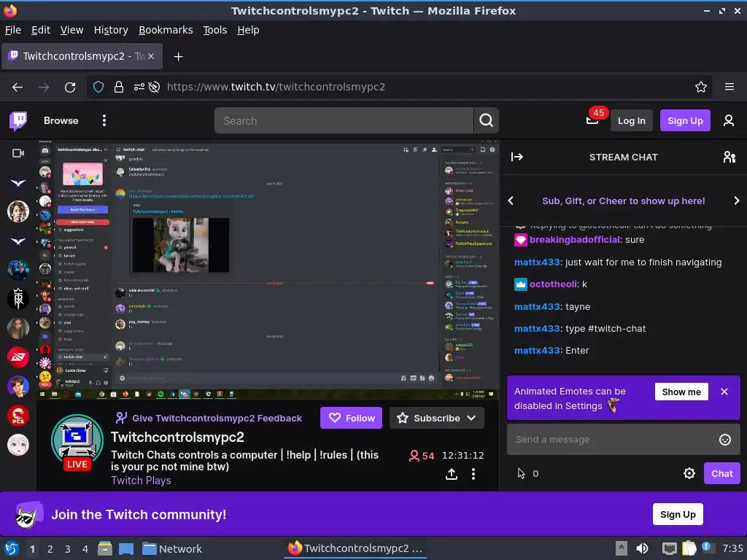Click the search magnifier button
747x560 pixels.
[x=486, y=120]
